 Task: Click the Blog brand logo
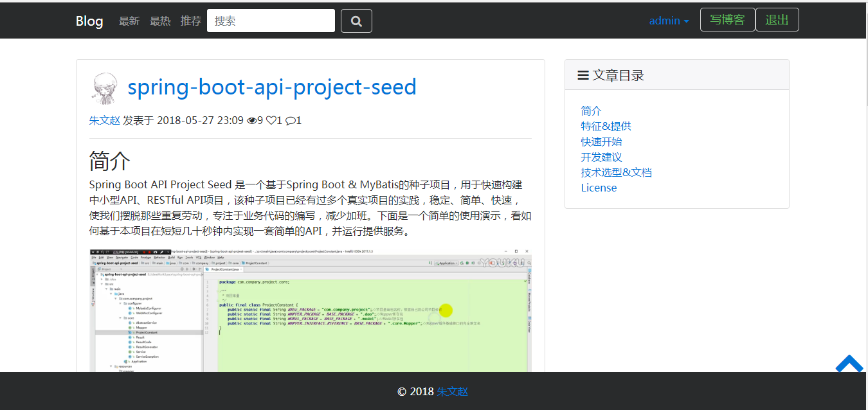click(x=89, y=21)
